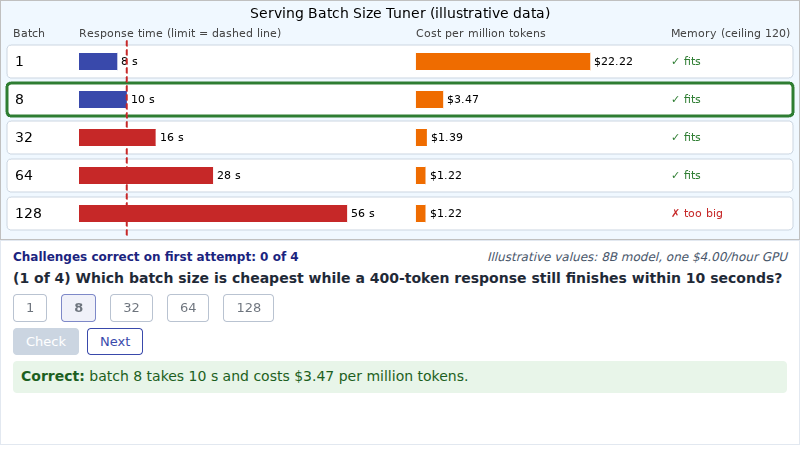Click the red 16 s response bar

coord(117,137)
